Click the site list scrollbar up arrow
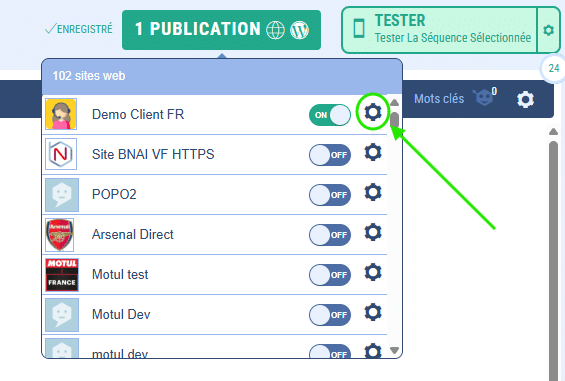 pyautogui.click(x=395, y=103)
